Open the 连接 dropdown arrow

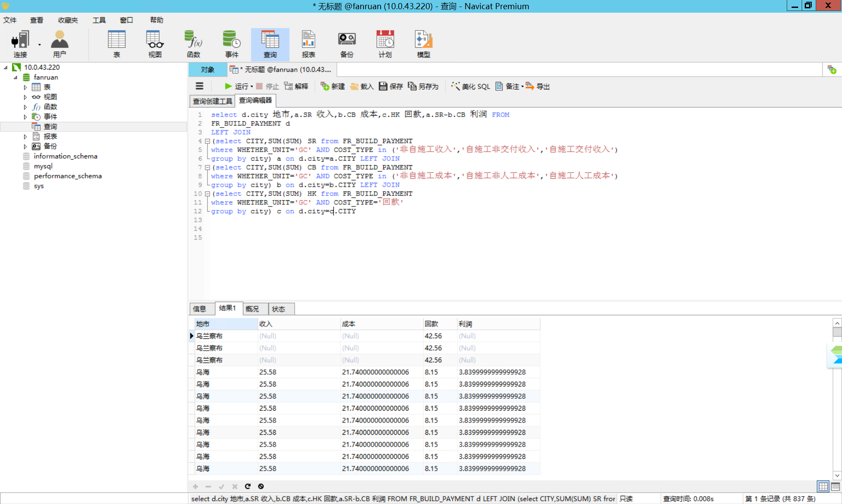tap(39, 45)
